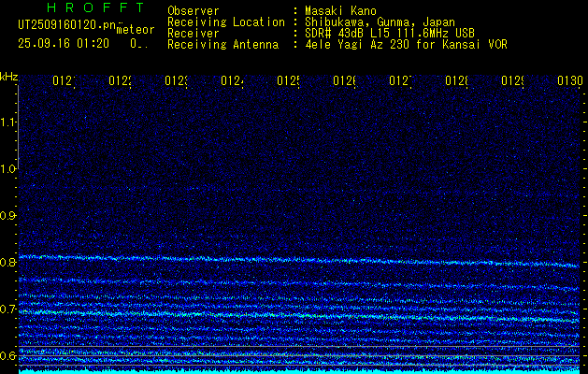Screen dimensions: 588x374
Task: Select the file name UT2509160120.pn
Action: (x=67, y=25)
